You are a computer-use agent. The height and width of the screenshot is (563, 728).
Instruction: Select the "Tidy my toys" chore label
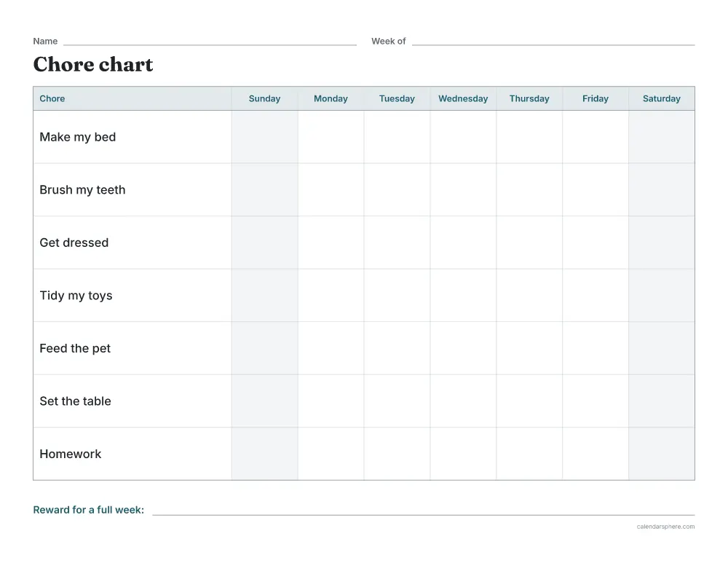(76, 296)
